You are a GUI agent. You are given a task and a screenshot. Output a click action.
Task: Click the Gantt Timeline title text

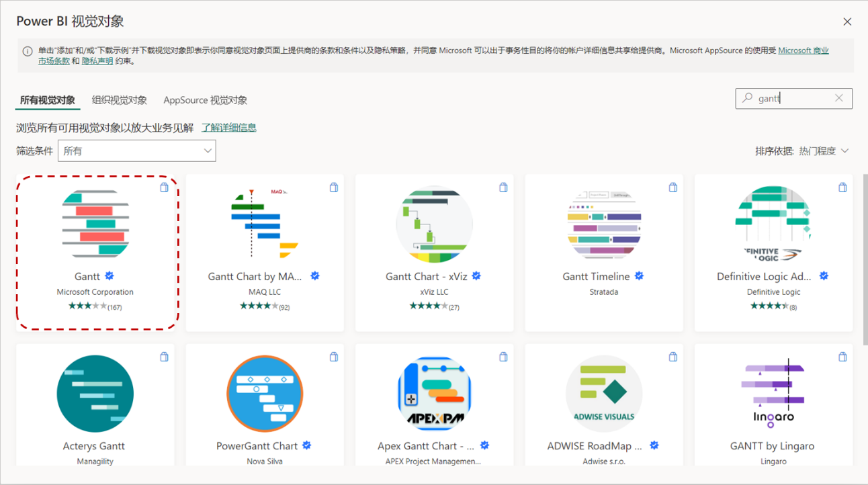597,276
